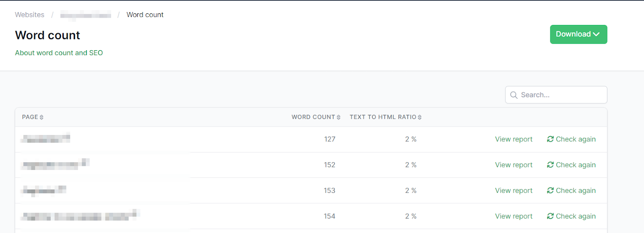This screenshot has width=644, height=233.
Task: View report for the 152 word page
Action: [x=514, y=165]
